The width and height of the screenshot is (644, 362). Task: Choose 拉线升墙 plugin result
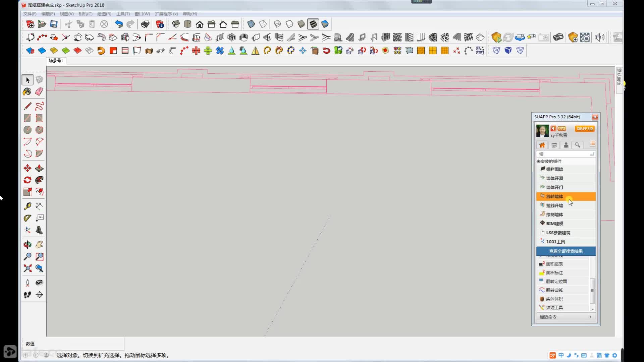566,205
